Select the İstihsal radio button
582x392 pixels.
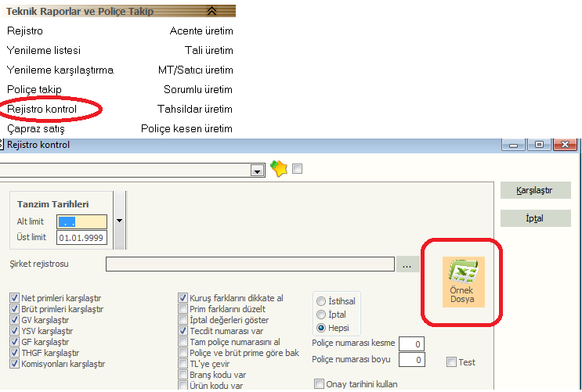(x=321, y=301)
